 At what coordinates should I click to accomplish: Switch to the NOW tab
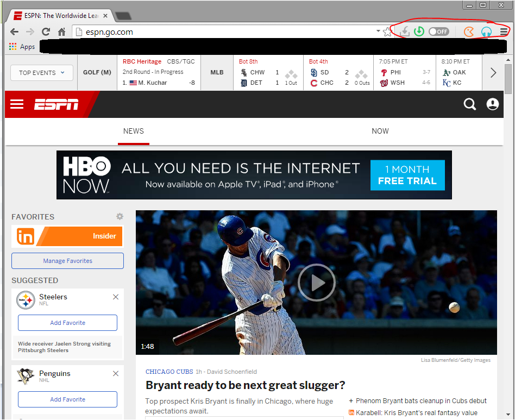tap(380, 131)
